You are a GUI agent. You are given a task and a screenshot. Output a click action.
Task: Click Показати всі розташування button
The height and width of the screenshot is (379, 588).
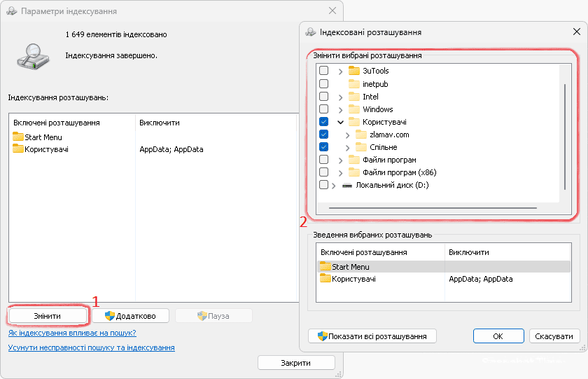[x=372, y=336]
